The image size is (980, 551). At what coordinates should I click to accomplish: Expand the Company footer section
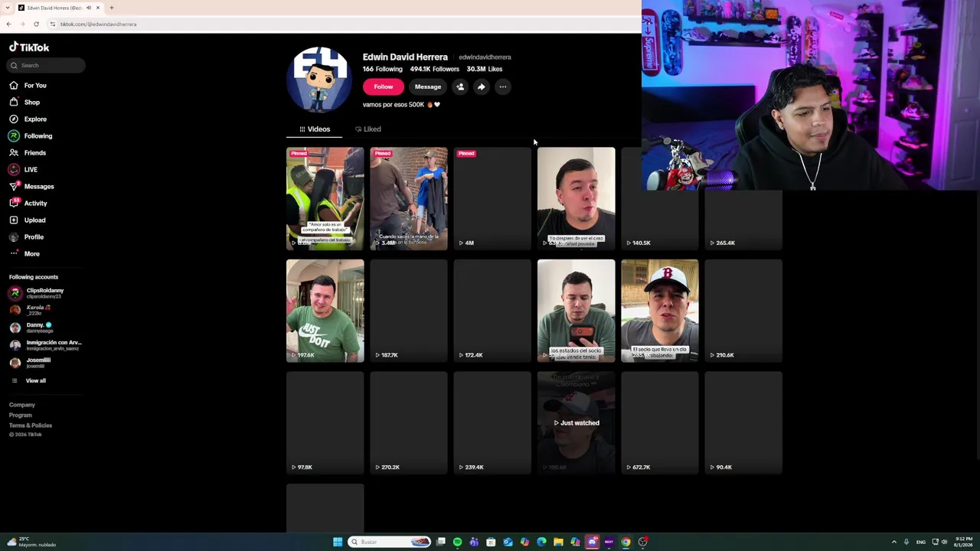[22, 405]
